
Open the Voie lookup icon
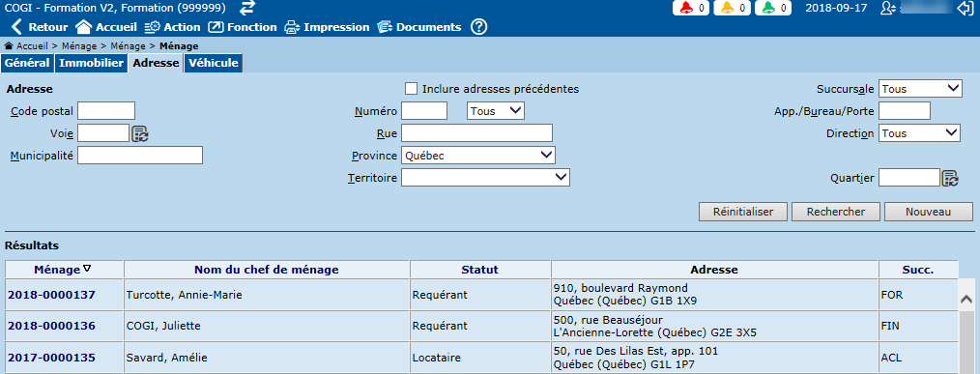point(140,133)
